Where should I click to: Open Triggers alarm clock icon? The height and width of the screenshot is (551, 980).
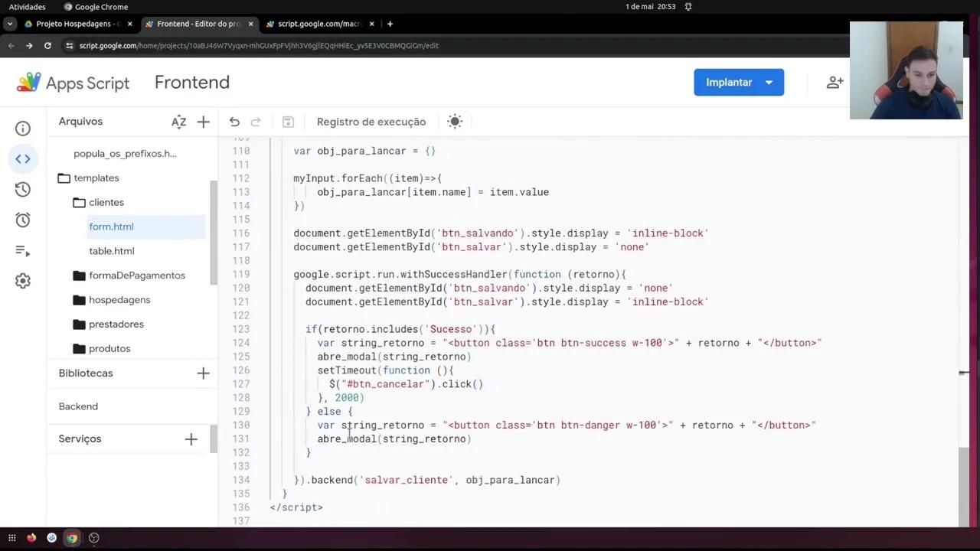tap(23, 220)
